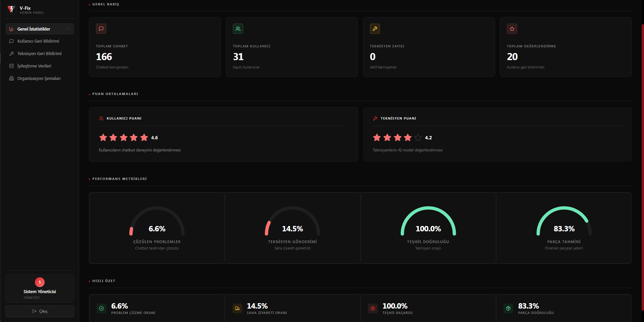Click the 4.6 user score value
644x322 pixels.
click(154, 138)
